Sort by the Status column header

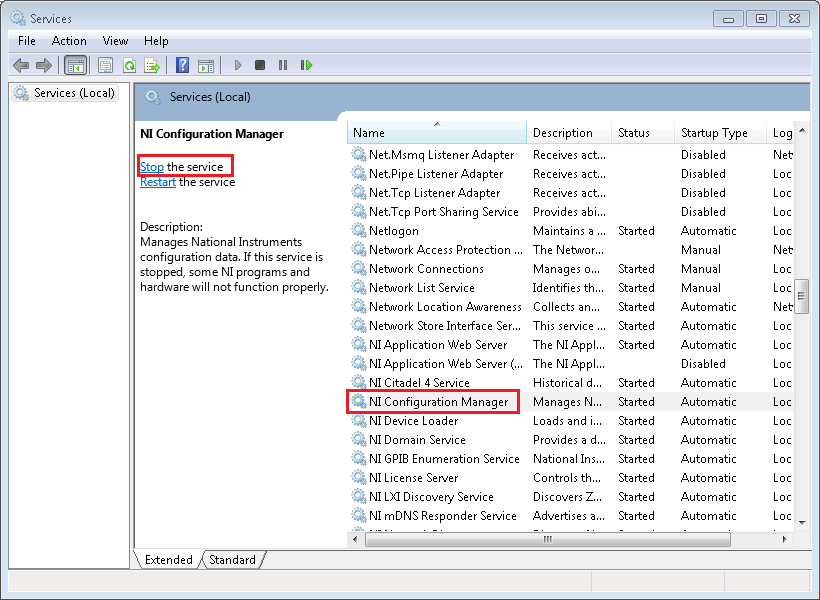pos(643,133)
